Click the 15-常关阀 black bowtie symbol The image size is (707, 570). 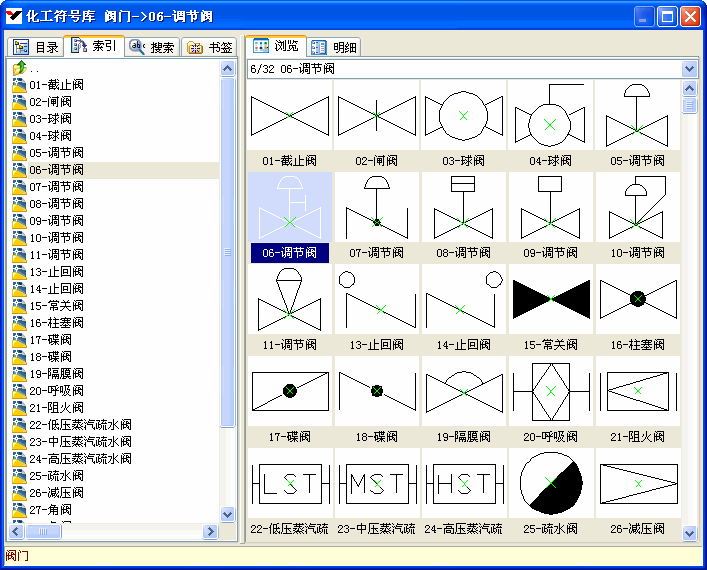(x=550, y=299)
